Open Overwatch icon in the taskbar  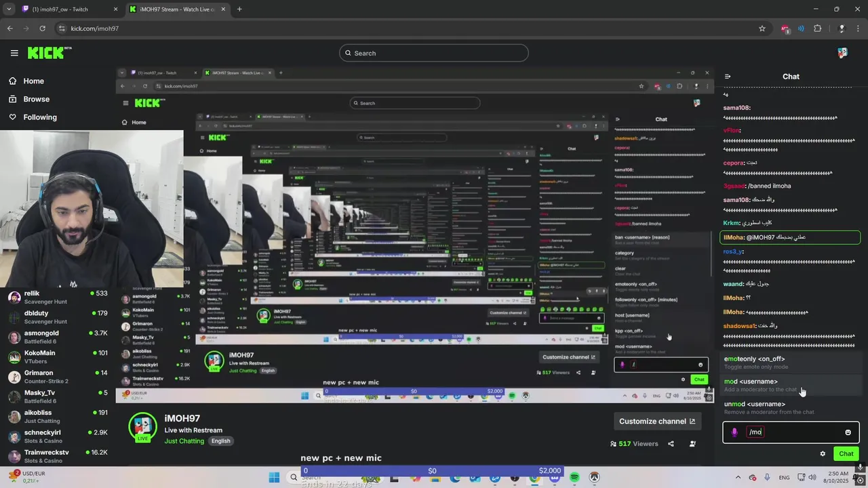click(595, 477)
